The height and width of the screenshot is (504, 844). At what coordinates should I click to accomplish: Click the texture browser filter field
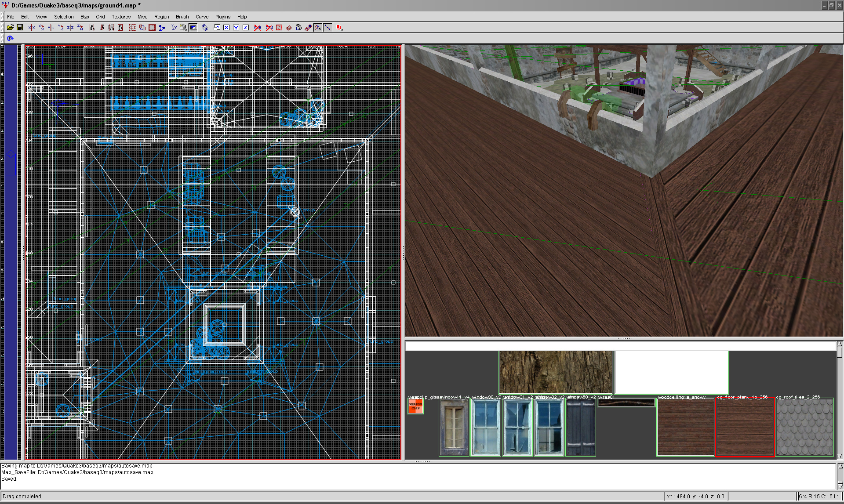click(x=620, y=347)
